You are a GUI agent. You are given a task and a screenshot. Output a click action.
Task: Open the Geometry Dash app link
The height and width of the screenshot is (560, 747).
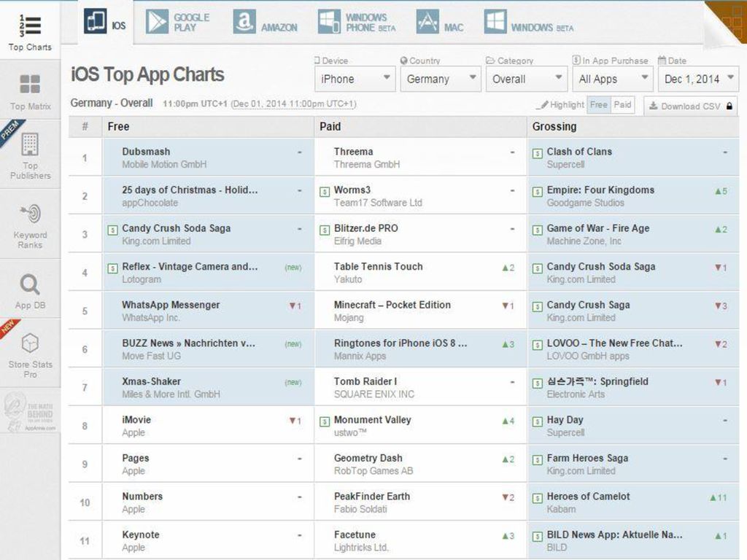tap(368, 458)
